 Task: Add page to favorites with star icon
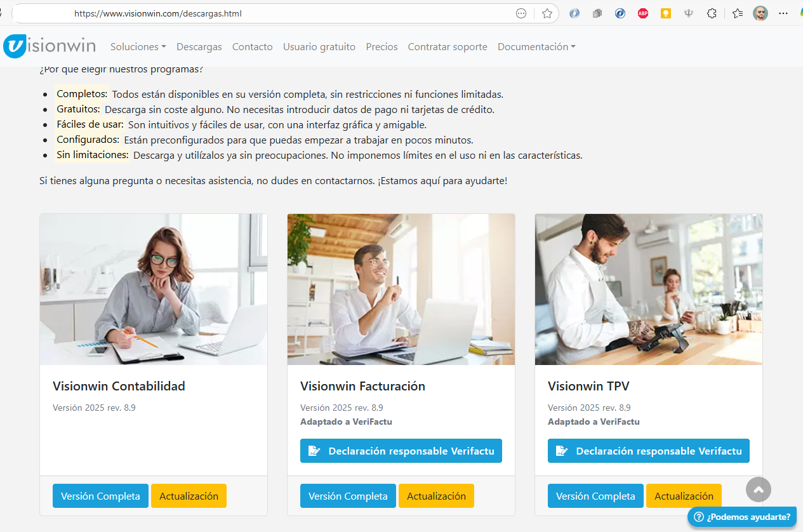pos(547,13)
